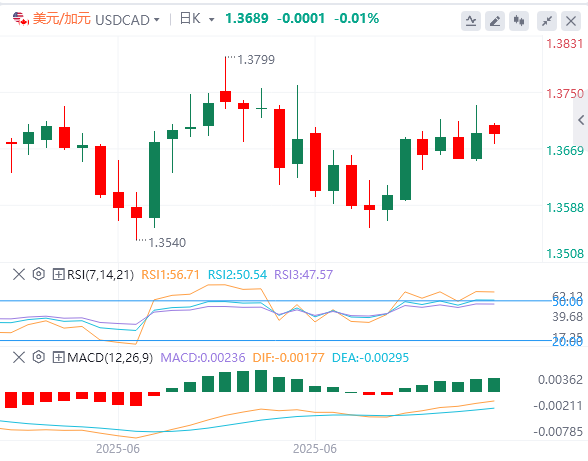Click the 美元/加元 pair name
This screenshot has width=588, height=461.
coord(62,18)
